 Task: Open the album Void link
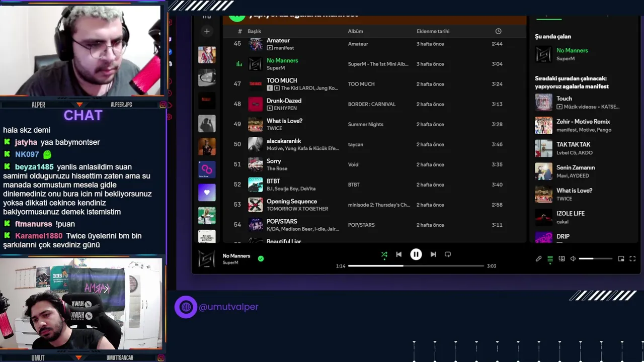coord(353,164)
